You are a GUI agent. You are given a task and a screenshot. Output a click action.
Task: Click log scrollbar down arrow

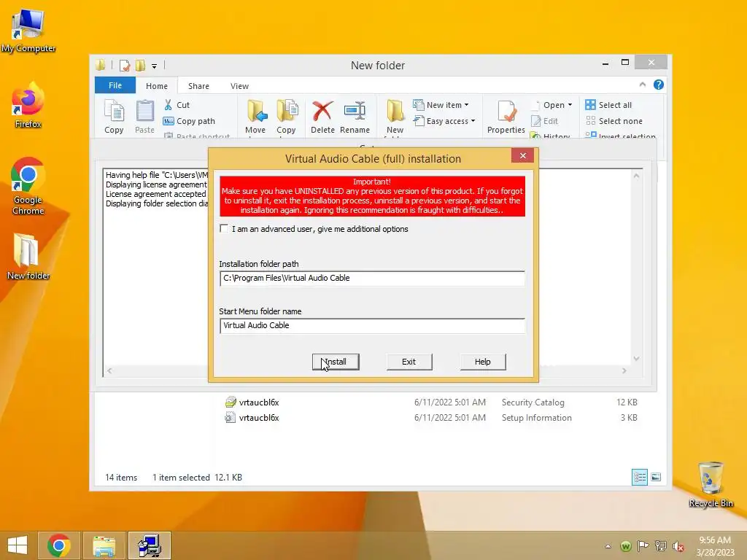[636, 359]
